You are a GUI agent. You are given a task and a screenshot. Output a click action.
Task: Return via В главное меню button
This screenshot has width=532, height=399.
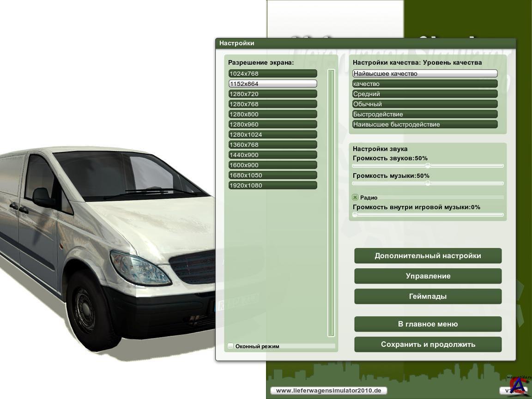click(428, 324)
